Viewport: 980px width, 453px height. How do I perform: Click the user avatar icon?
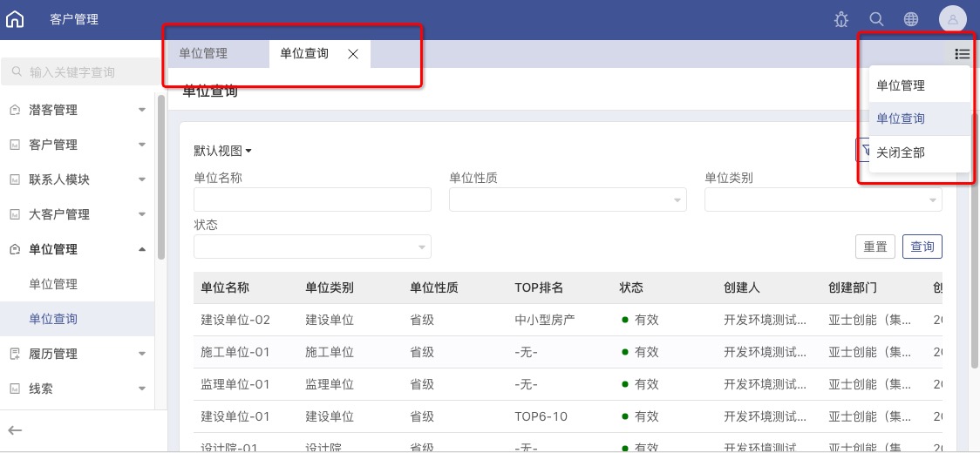(952, 19)
